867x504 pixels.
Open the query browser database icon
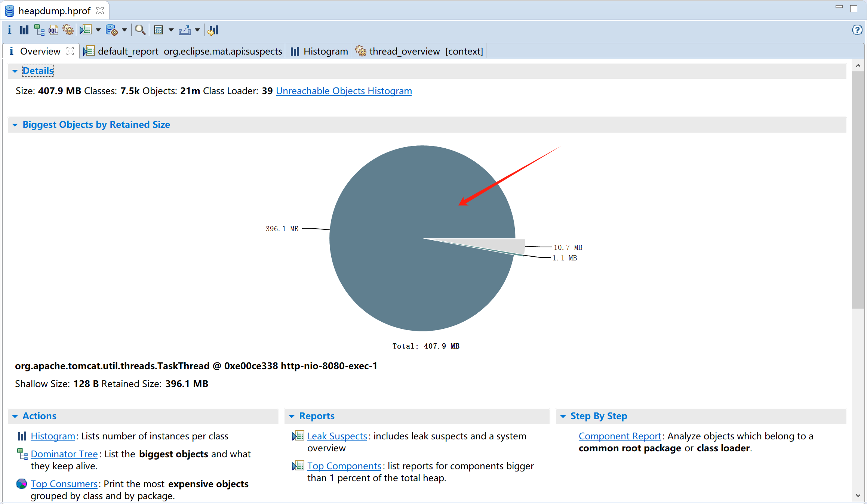[111, 30]
